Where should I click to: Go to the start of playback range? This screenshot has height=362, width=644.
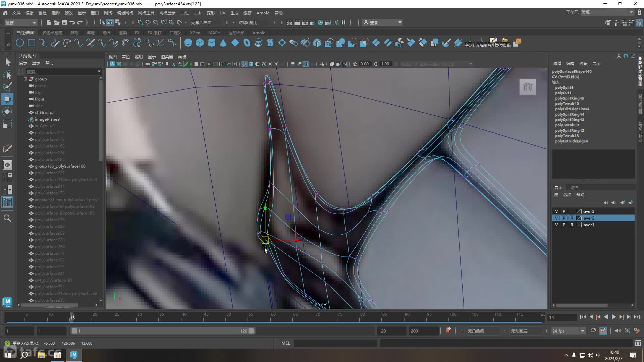tap(583, 317)
